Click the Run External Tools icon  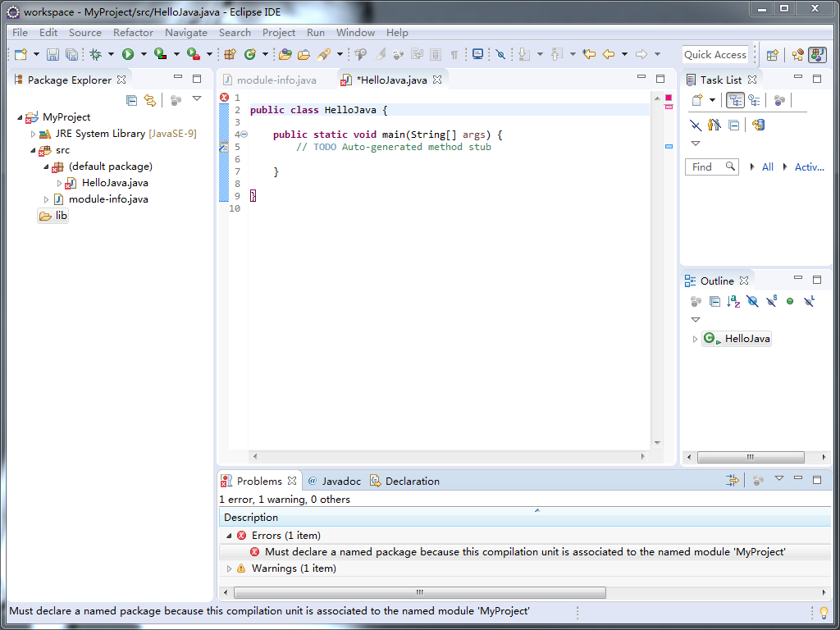pyautogui.click(x=193, y=54)
